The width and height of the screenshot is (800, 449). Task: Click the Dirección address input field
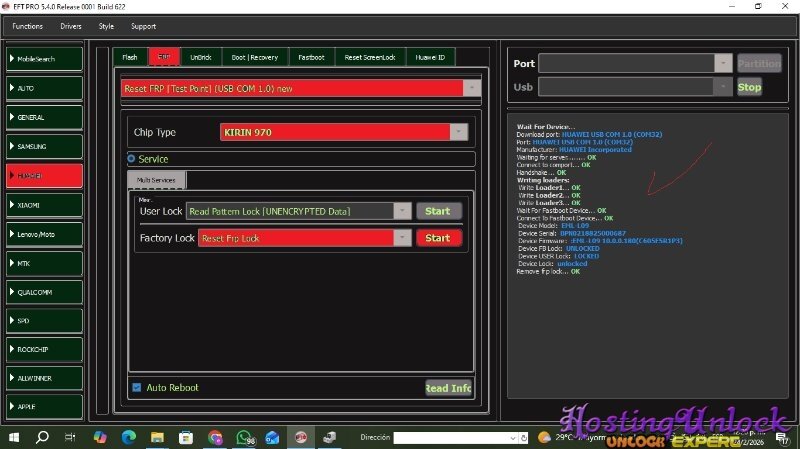pos(453,438)
